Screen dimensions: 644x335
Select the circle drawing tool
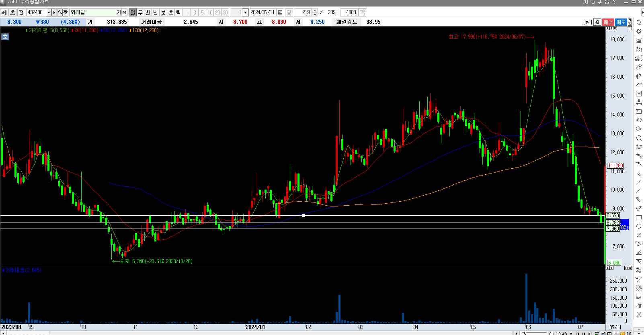(639, 226)
